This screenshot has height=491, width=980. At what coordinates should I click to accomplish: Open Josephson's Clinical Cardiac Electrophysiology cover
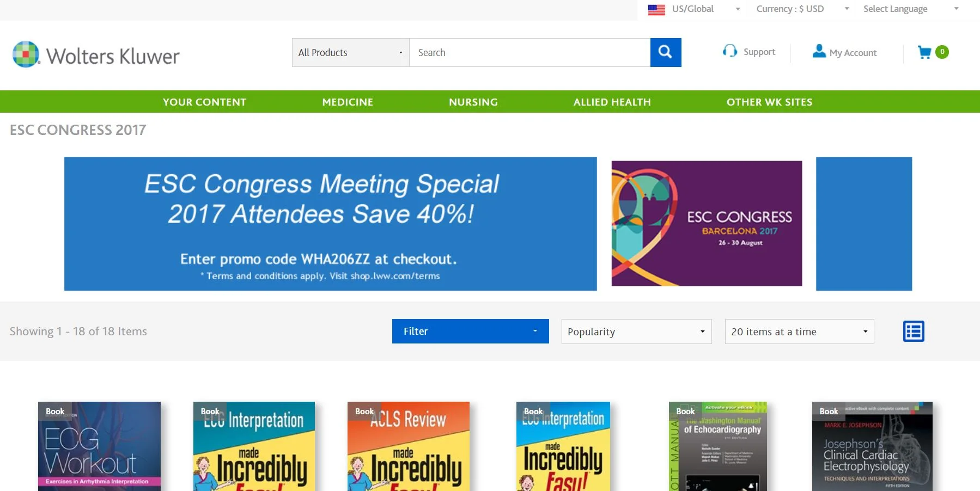pyautogui.click(x=872, y=446)
